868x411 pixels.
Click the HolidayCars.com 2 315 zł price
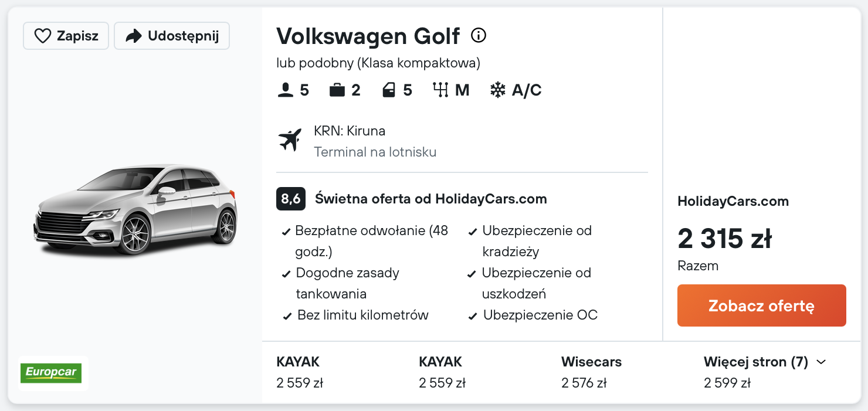point(724,239)
